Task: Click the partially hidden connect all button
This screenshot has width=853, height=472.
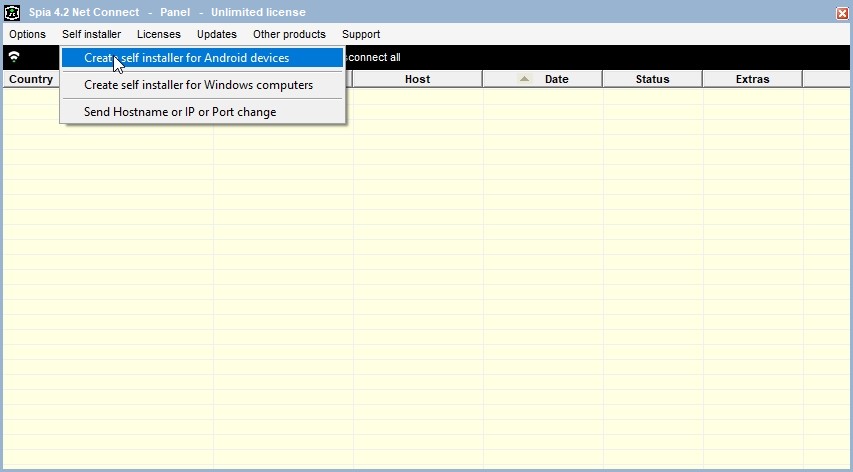Action: pos(373,58)
